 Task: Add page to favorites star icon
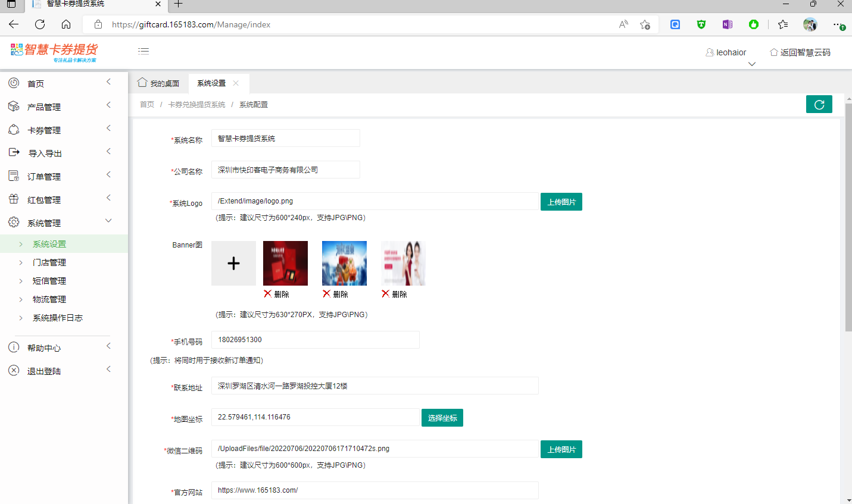click(x=645, y=24)
